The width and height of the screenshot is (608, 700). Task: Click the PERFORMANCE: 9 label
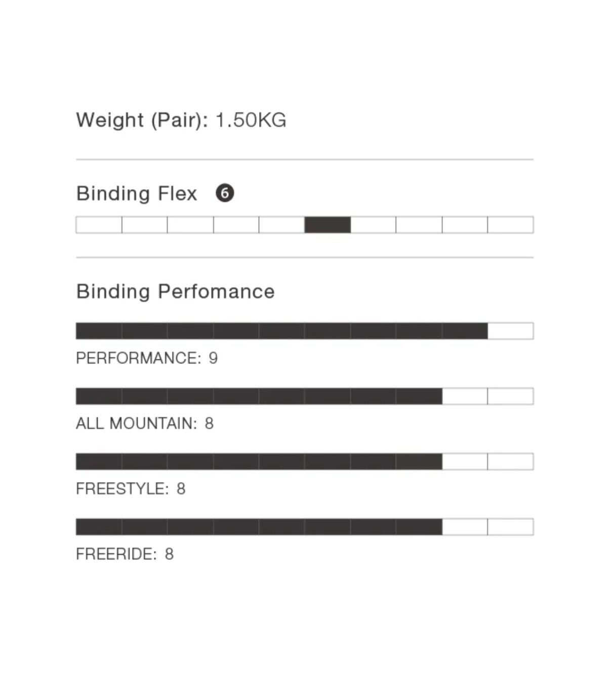tap(147, 358)
